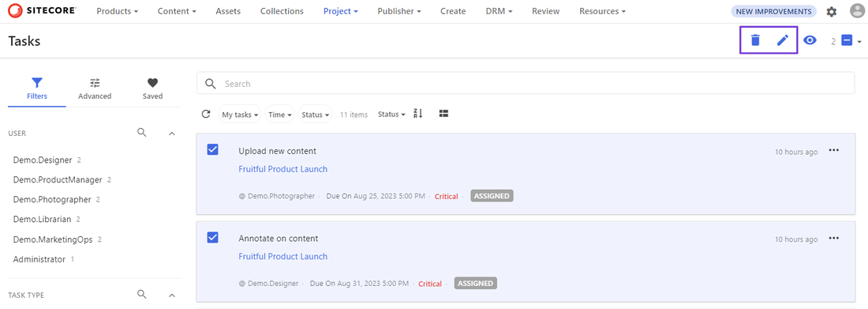This screenshot has height=309, width=868.
Task: Open more options for Upload new content
Action: 834,150
